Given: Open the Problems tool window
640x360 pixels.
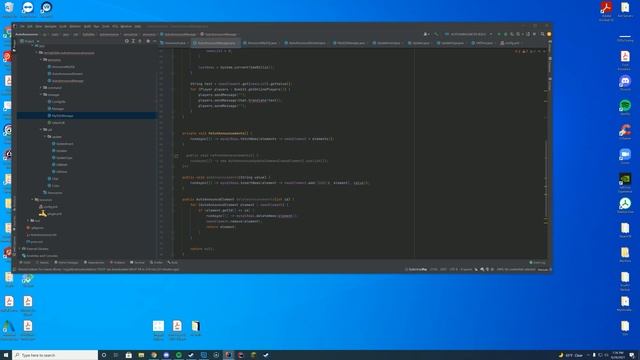Looking at the screenshot, I should tap(118, 262).
